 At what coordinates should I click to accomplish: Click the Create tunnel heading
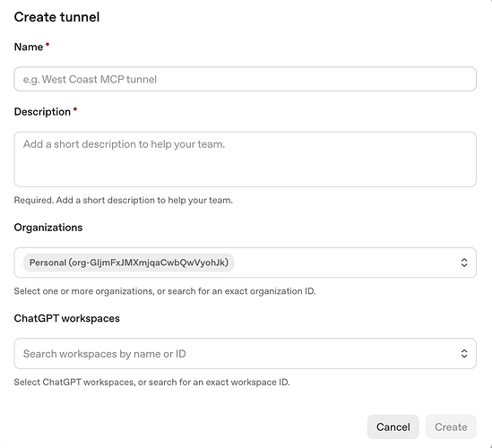(56, 17)
